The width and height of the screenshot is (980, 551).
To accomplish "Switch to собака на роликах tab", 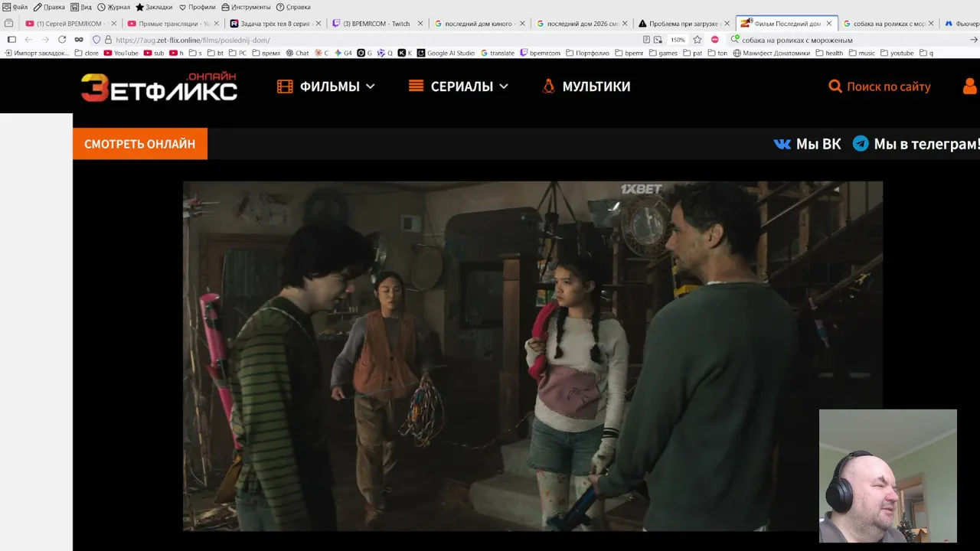I will click(x=890, y=24).
